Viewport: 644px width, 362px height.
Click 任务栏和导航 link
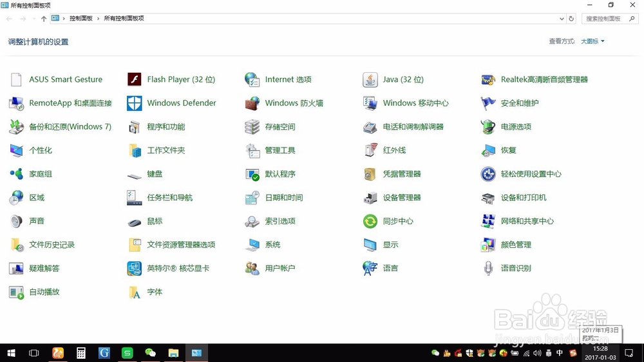(x=169, y=198)
